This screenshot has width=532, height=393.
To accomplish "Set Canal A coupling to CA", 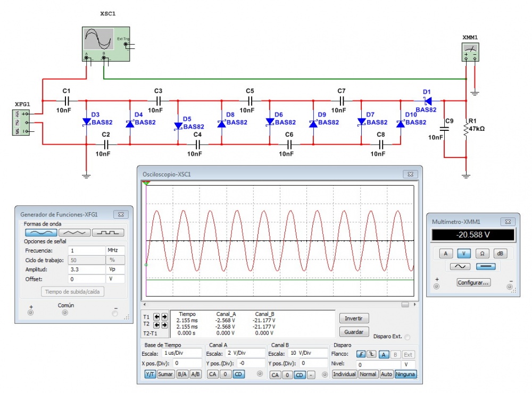I will click(212, 374).
